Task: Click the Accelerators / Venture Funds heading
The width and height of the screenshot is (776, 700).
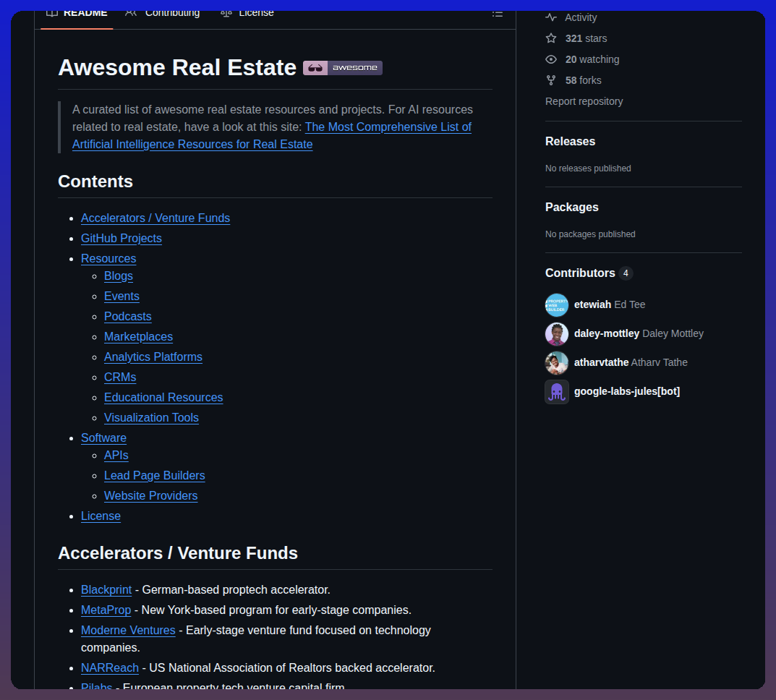Action: 178,553
